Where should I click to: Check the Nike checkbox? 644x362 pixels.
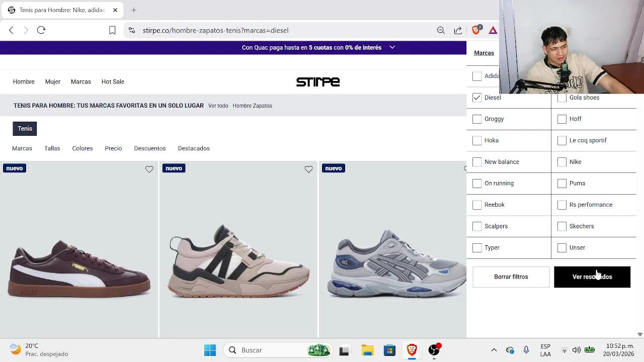pyautogui.click(x=562, y=162)
